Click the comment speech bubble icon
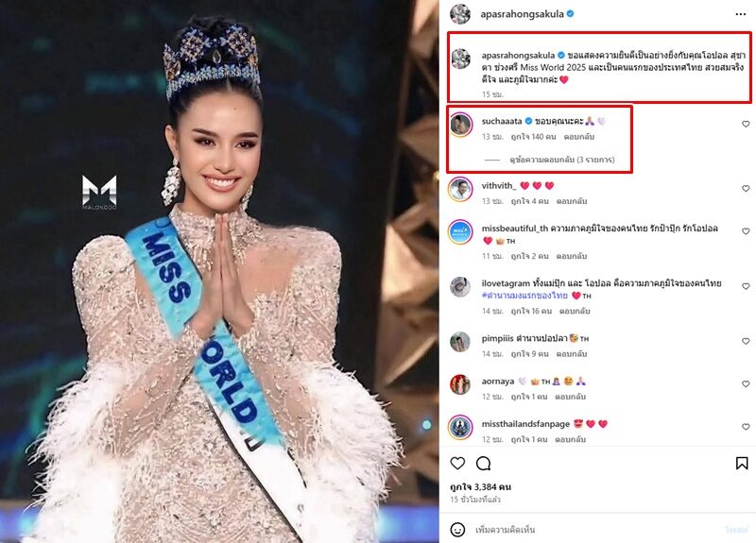The image size is (756, 543). (x=483, y=464)
